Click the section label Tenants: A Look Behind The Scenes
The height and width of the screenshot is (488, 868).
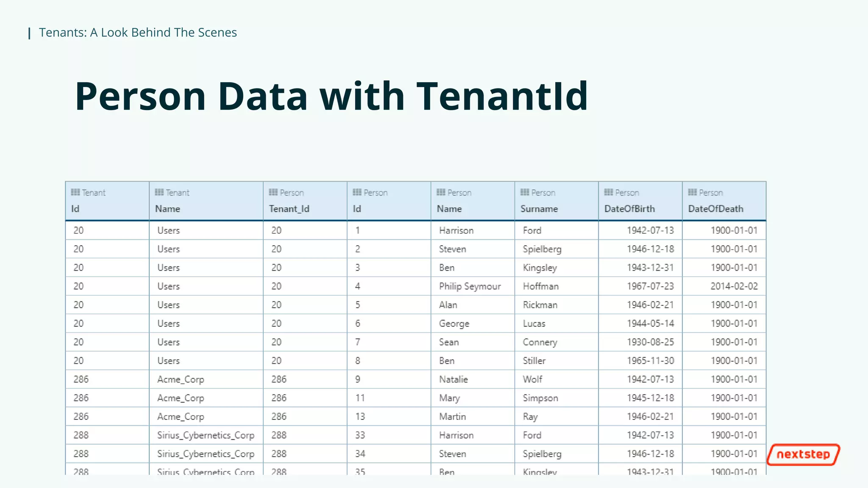(x=138, y=33)
